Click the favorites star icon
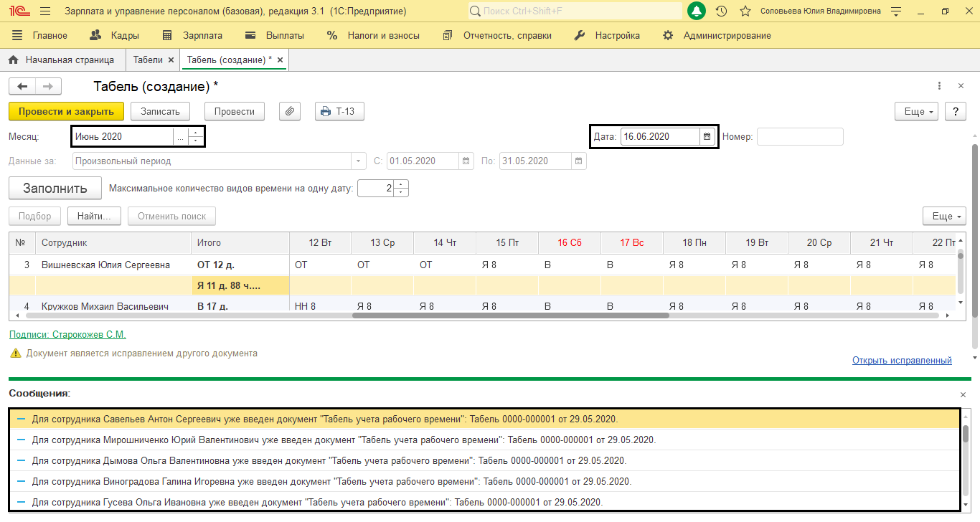980x522 pixels. 745,11
